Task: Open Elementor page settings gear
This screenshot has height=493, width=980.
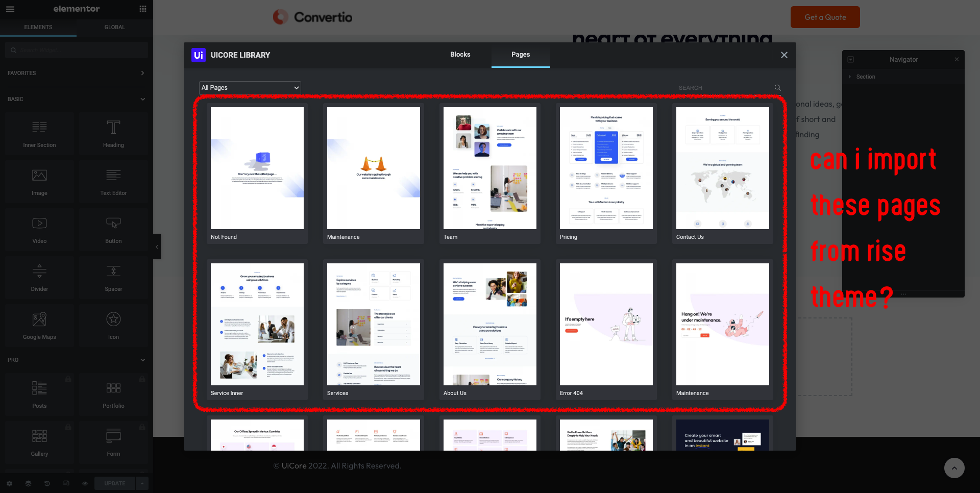Action: click(x=9, y=483)
